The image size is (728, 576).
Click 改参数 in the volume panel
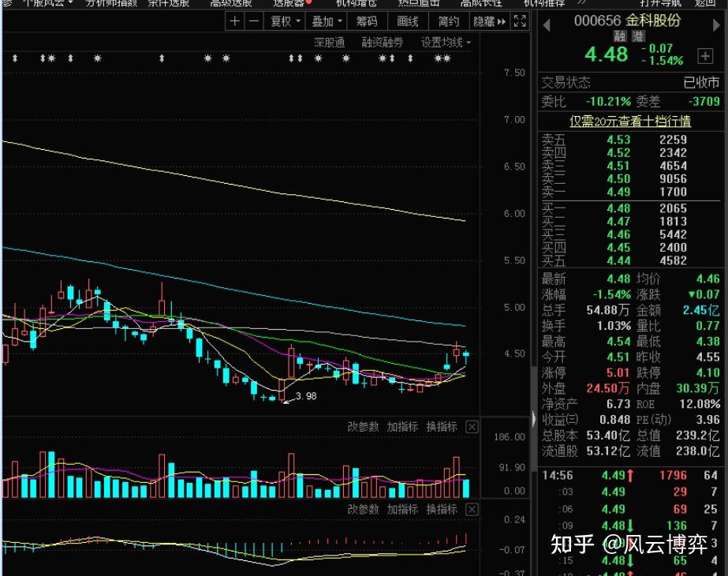pyautogui.click(x=364, y=427)
